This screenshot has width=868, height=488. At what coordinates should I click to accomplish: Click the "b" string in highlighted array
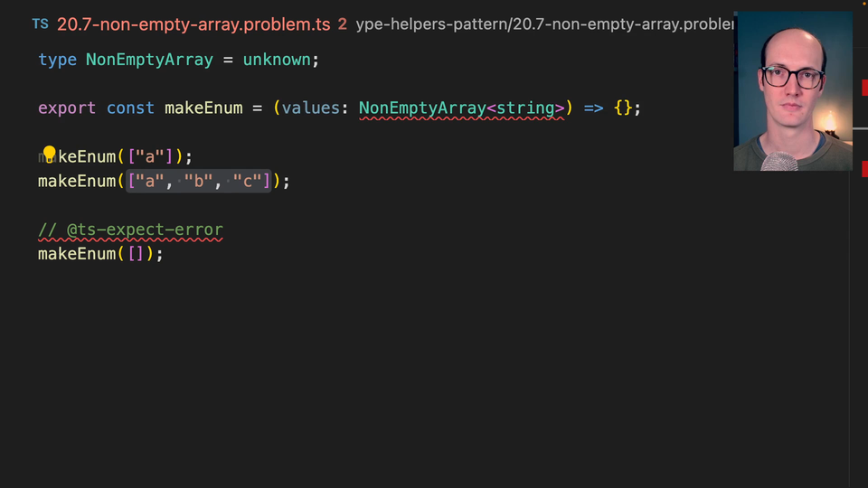199,182
